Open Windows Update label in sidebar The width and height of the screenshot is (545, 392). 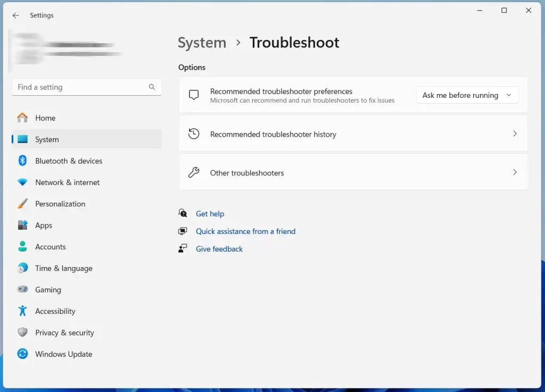pos(64,354)
